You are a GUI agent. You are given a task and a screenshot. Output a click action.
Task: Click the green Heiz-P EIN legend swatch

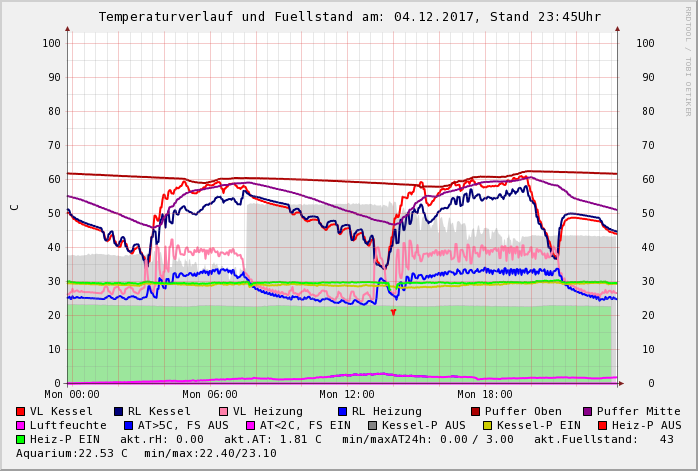click(x=21, y=439)
